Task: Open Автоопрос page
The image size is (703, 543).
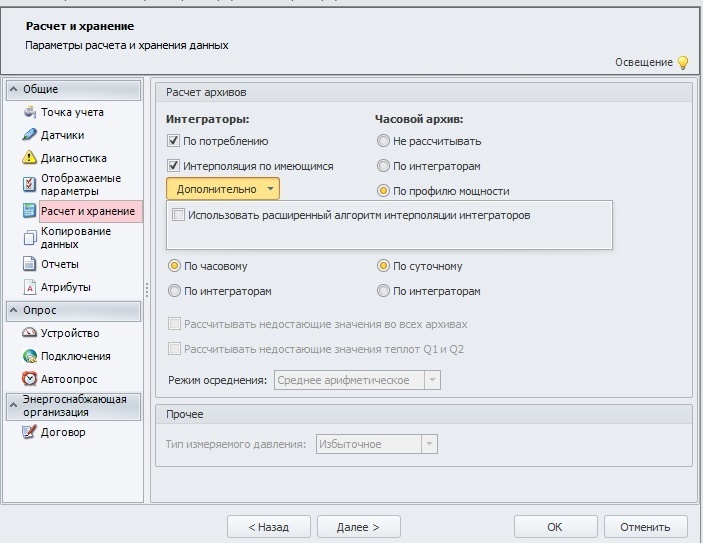Action: [x=69, y=379]
